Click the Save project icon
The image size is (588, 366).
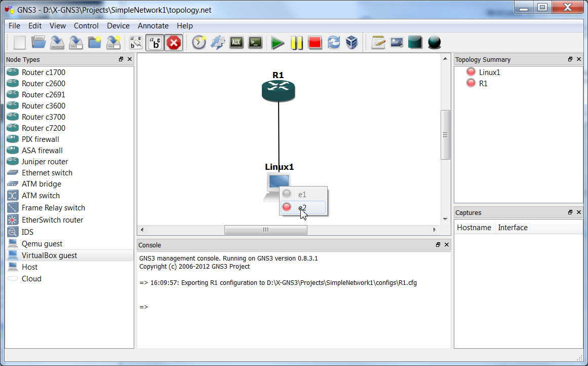tap(57, 43)
